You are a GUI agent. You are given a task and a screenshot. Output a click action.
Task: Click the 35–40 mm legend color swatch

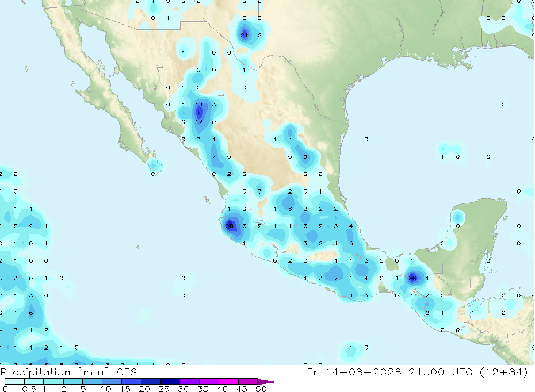pos(209,381)
